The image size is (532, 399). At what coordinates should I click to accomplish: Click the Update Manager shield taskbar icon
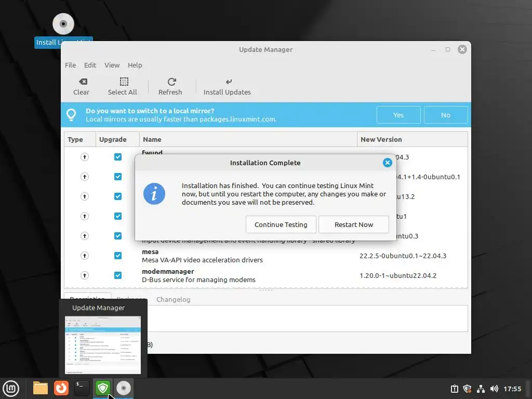(103, 388)
